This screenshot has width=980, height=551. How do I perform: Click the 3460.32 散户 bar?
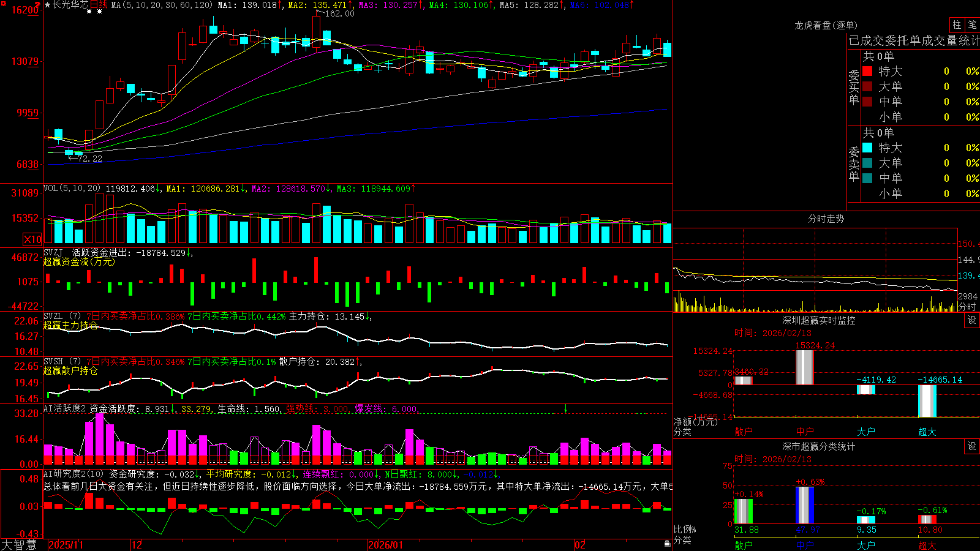tap(744, 381)
